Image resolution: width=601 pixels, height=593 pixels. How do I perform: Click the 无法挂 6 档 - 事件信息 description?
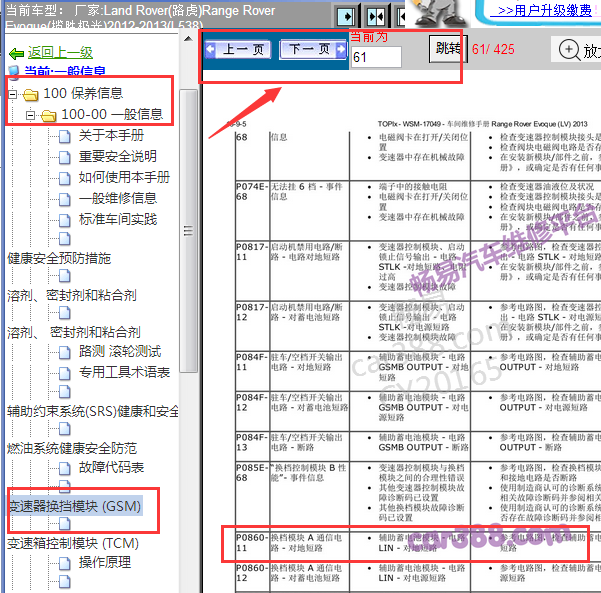(x=307, y=192)
